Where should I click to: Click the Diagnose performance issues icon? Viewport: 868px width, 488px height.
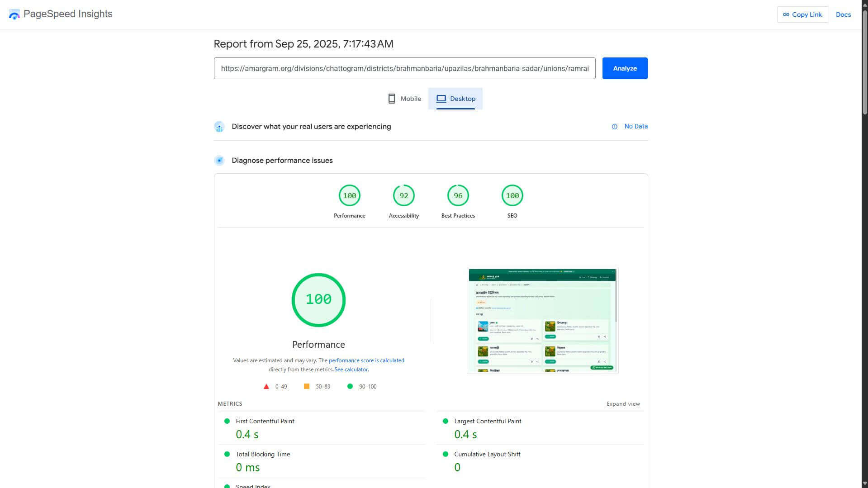coord(219,161)
